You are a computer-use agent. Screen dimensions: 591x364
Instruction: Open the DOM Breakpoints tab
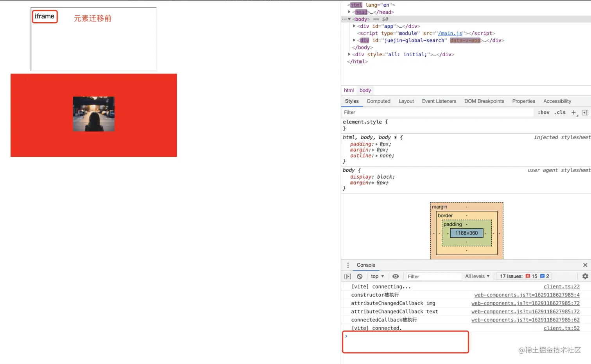[x=484, y=101]
